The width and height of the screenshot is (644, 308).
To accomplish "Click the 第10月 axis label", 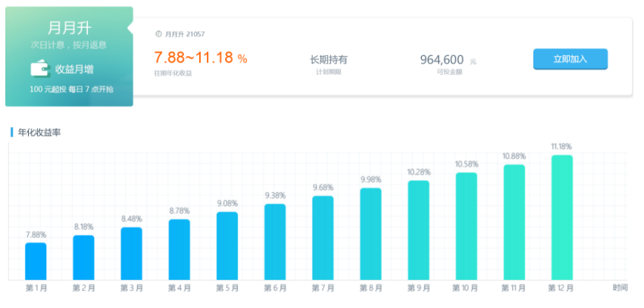I will click(465, 288).
